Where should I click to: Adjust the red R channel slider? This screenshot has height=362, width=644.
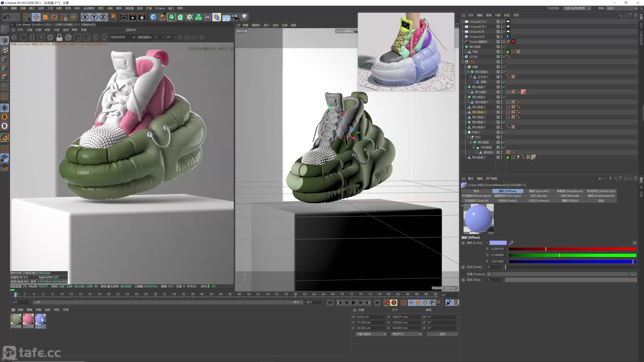point(573,249)
